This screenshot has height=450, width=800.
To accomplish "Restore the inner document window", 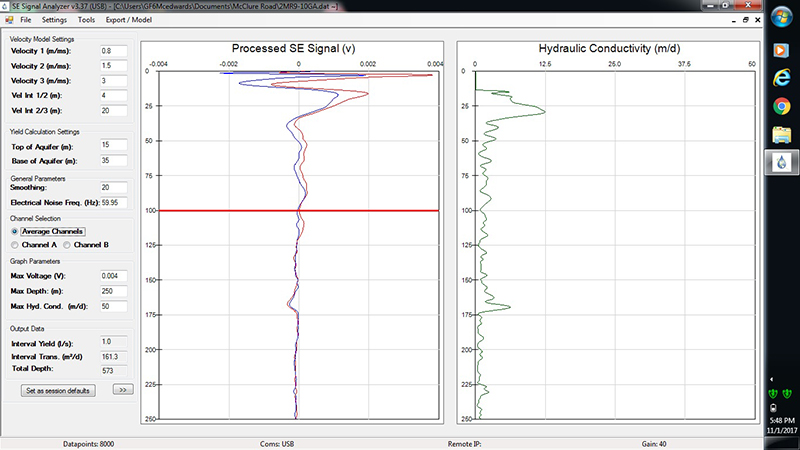I will pyautogui.click(x=745, y=20).
